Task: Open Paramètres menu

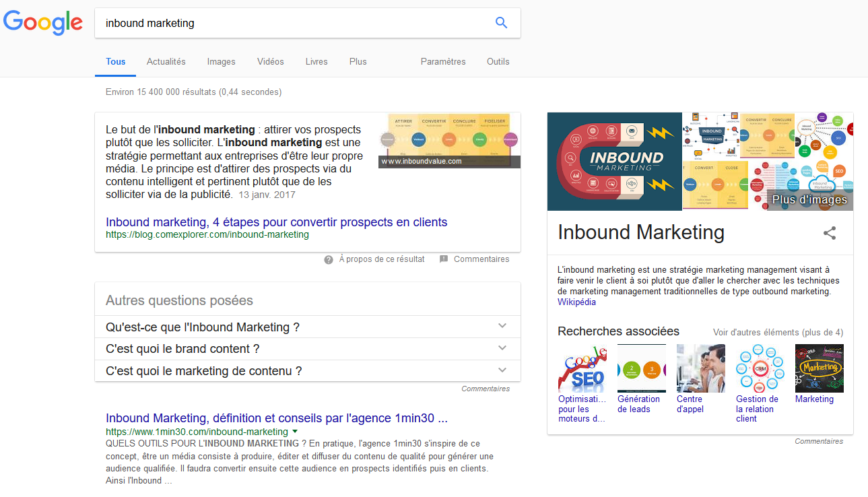Action: pyautogui.click(x=443, y=61)
